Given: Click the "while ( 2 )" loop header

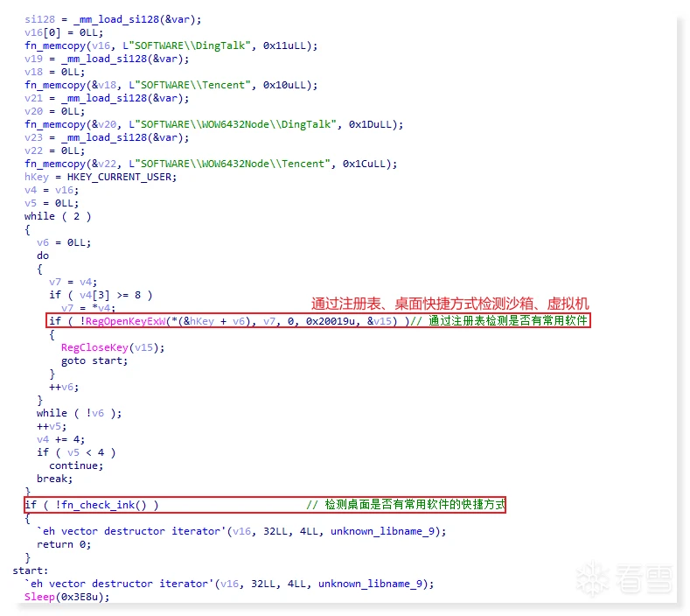Looking at the screenshot, I should click(x=58, y=217).
